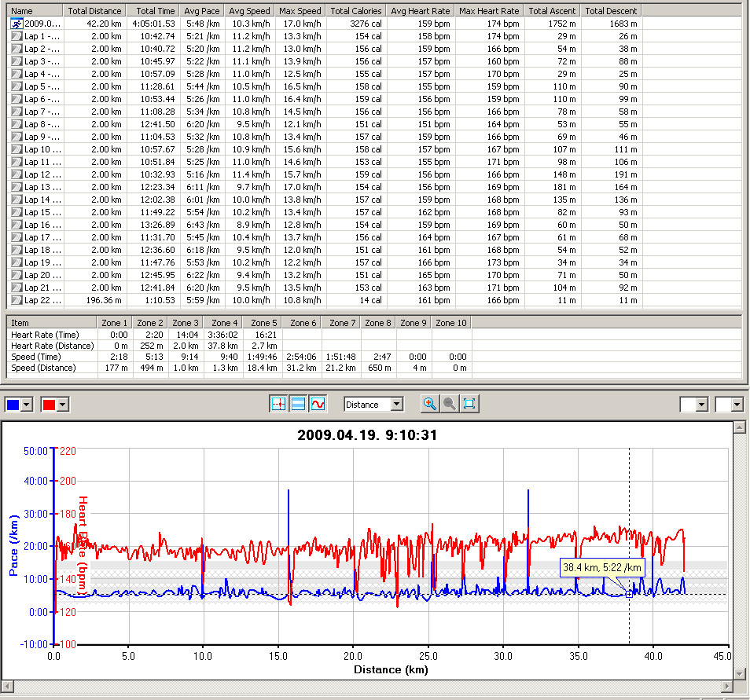Toggle the red curve smoothing button

pos(318,404)
